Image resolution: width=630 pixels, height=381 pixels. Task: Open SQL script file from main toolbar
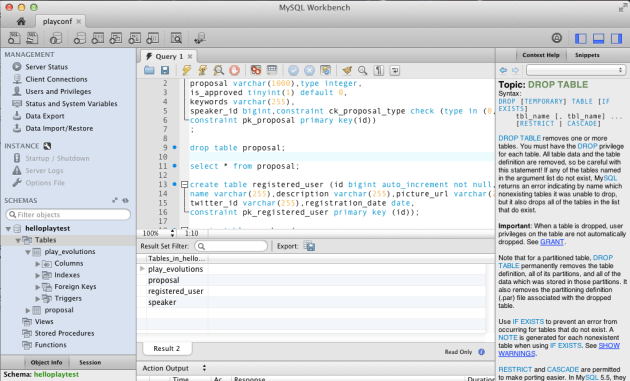point(32,38)
